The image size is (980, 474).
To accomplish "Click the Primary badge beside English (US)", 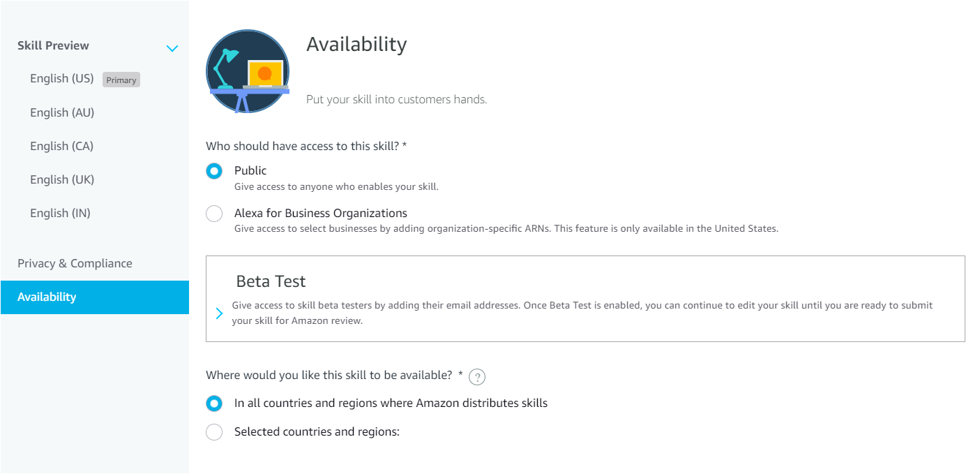I will [121, 79].
